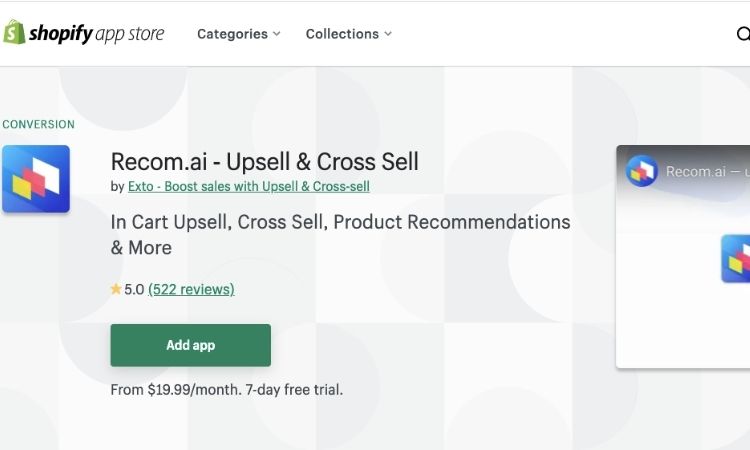This screenshot has height=450, width=750.
Task: Open the Exto developer link
Action: point(249,187)
